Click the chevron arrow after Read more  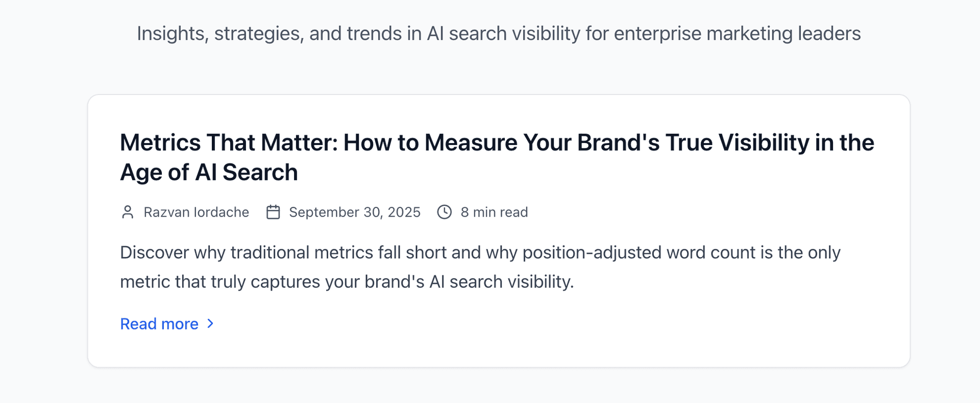tap(210, 324)
